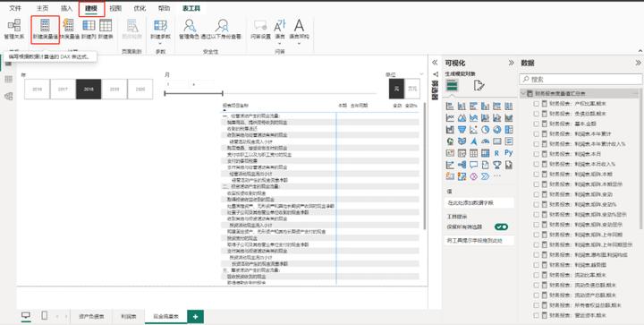
Task: Expand the filters pane with « arrow
Action: tap(435, 63)
